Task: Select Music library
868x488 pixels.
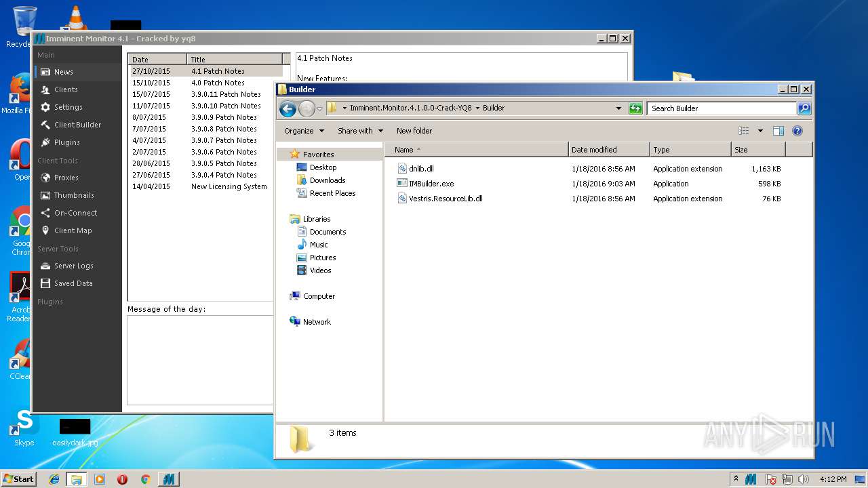Action: pyautogui.click(x=319, y=245)
